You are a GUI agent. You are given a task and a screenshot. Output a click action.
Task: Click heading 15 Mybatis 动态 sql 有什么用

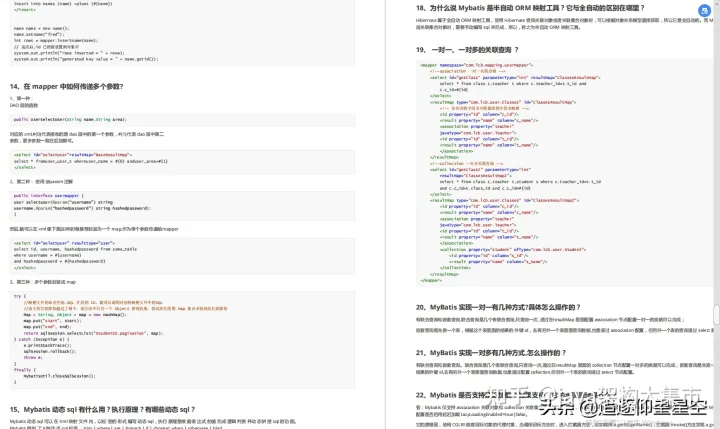point(102,409)
